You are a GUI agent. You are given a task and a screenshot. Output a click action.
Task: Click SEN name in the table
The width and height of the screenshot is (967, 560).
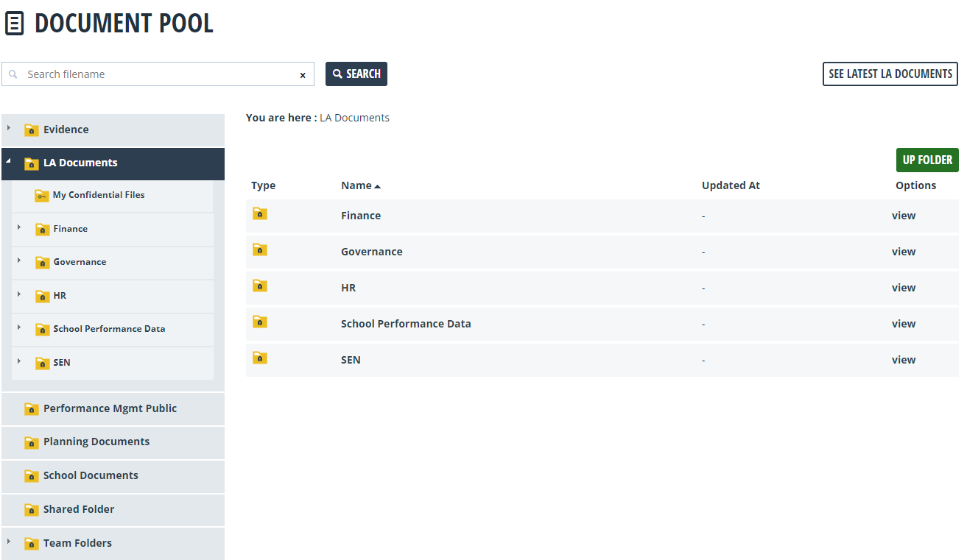(351, 360)
